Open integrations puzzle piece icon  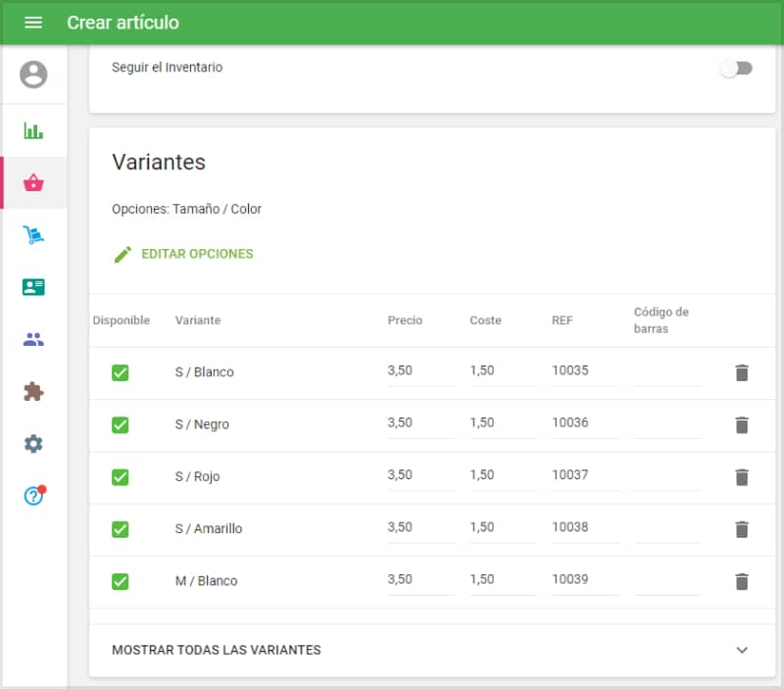pos(33,392)
